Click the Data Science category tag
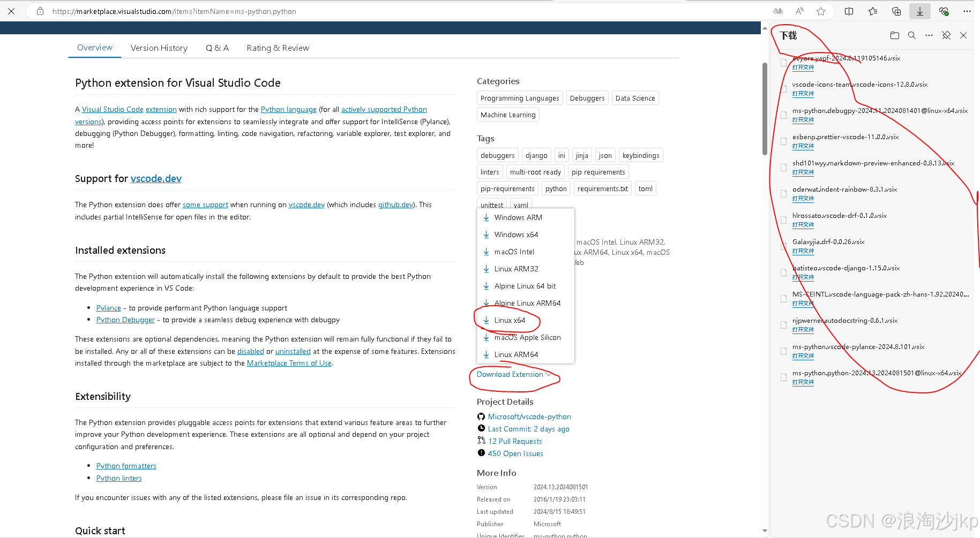This screenshot has height=538, width=980. click(x=635, y=98)
